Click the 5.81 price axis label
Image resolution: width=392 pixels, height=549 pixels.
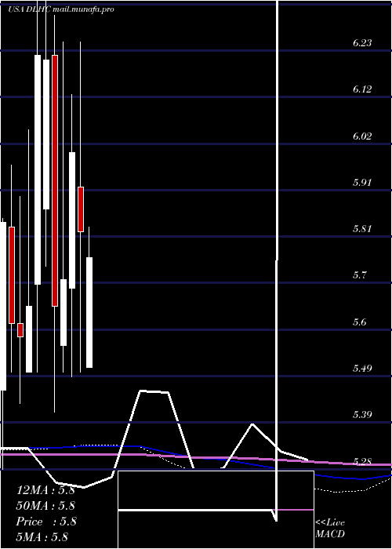[x=362, y=229]
